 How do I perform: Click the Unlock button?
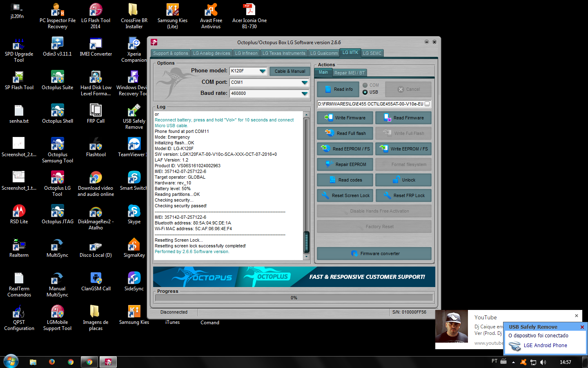tap(403, 180)
